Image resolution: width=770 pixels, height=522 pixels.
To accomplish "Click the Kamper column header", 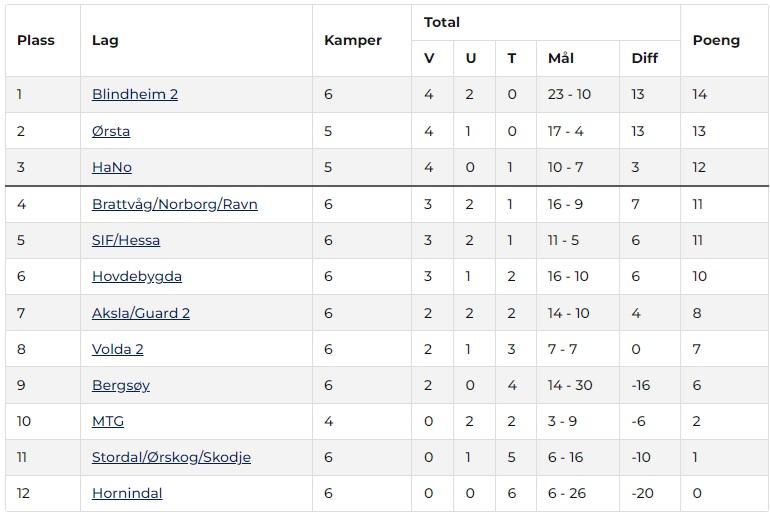I will click(352, 40).
